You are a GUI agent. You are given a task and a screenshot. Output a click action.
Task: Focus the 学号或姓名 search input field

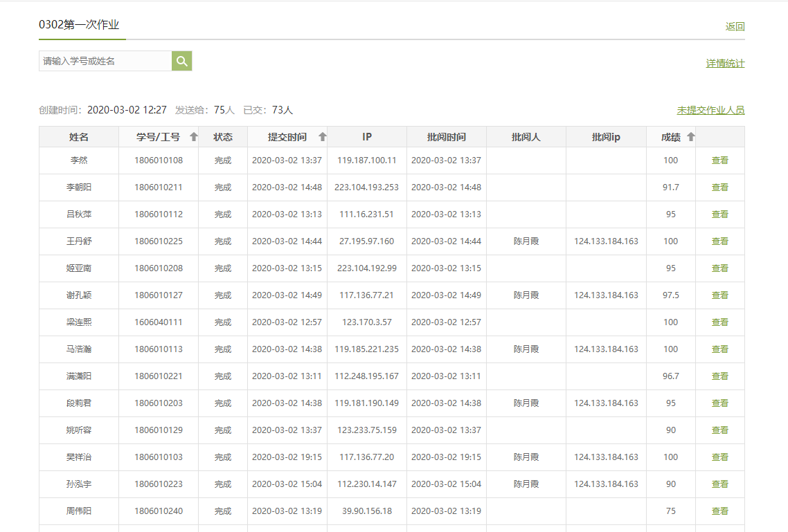105,61
